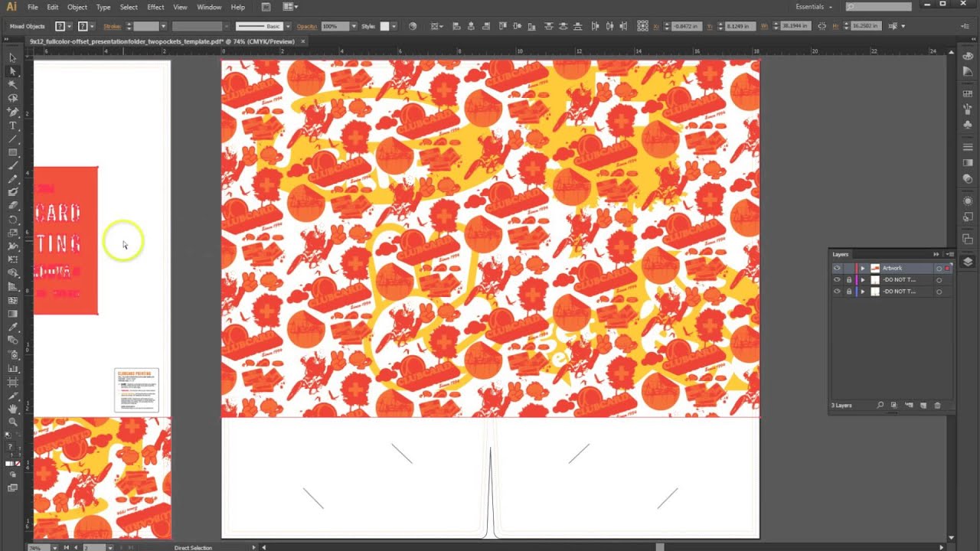
Task: Unlock the second layer's lock icon
Action: point(848,280)
